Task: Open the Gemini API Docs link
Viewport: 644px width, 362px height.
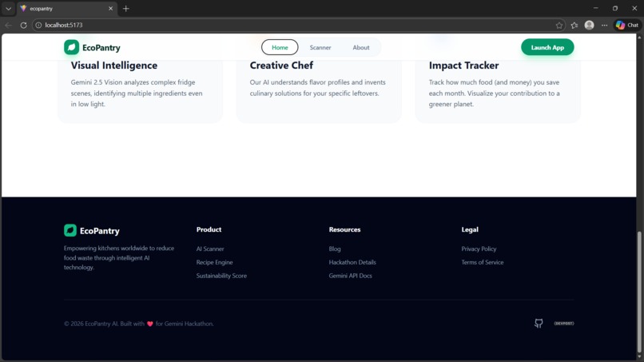Action: click(350, 276)
